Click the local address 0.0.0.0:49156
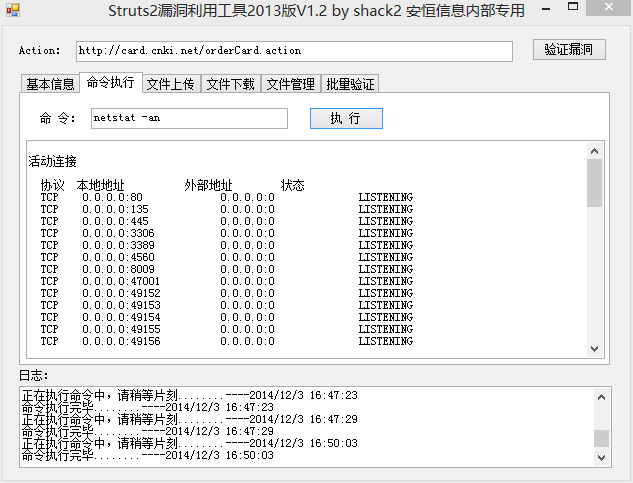 tap(121, 341)
